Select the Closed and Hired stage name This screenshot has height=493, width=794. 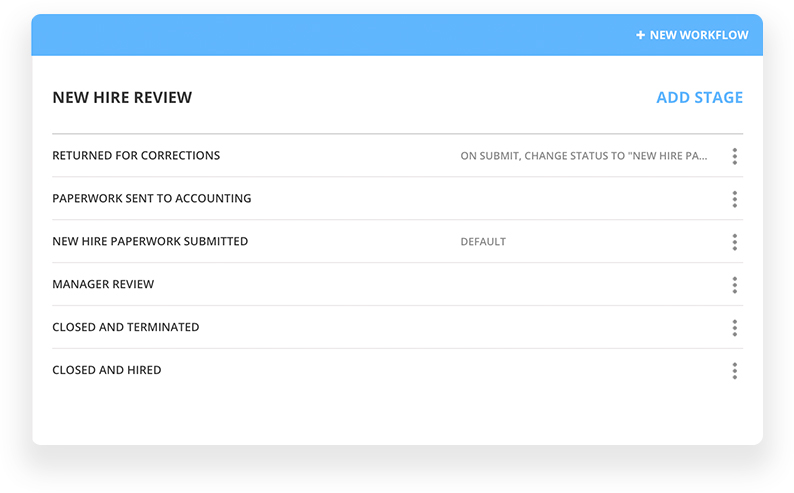(107, 371)
